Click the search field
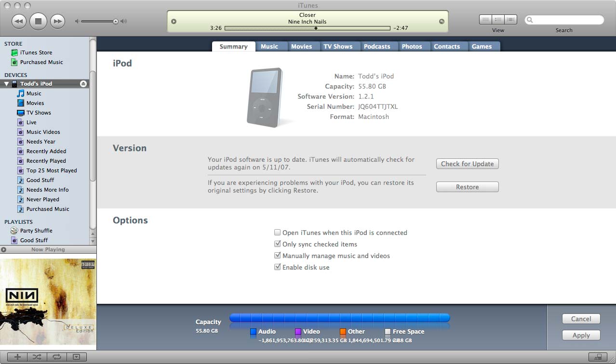Image resolution: width=616 pixels, height=364 pixels. (x=564, y=20)
